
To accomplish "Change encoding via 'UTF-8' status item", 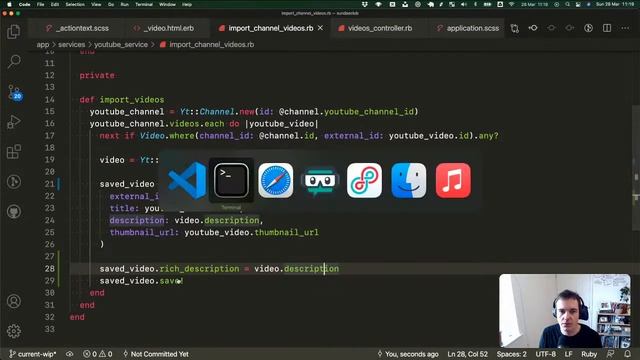I will [x=545, y=354].
